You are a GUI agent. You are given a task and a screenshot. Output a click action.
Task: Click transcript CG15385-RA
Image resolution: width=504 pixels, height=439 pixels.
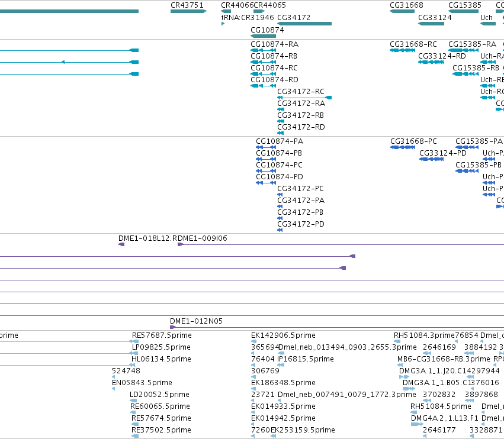472,44
